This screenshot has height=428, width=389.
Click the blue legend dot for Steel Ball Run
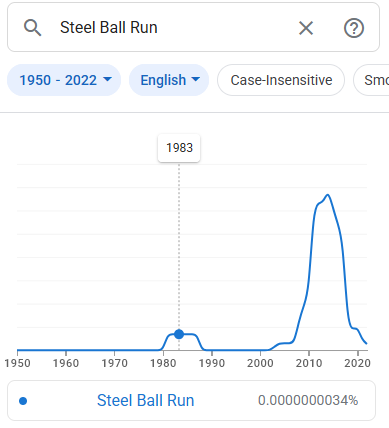(x=23, y=401)
